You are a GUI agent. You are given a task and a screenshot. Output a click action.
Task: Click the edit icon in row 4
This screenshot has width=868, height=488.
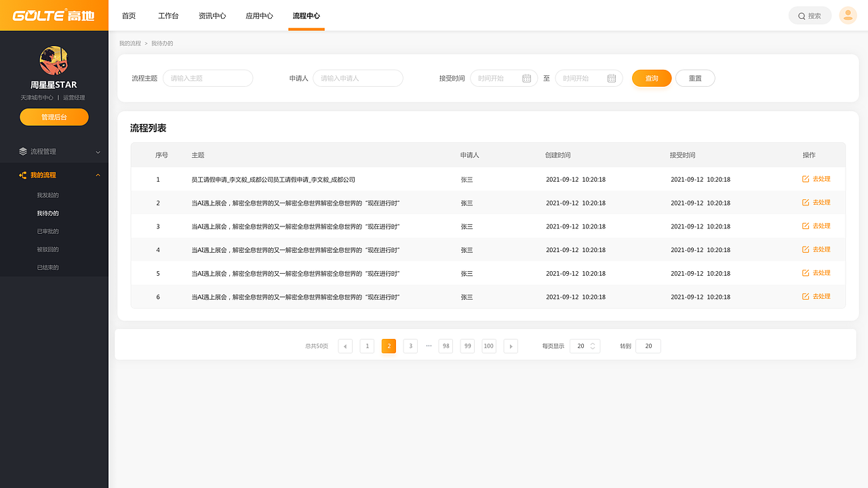click(806, 249)
